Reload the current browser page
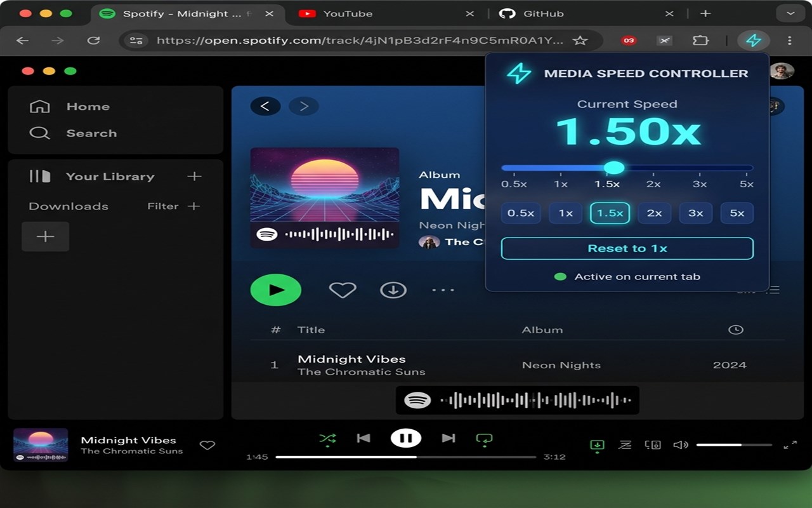The height and width of the screenshot is (508, 812). (93, 41)
